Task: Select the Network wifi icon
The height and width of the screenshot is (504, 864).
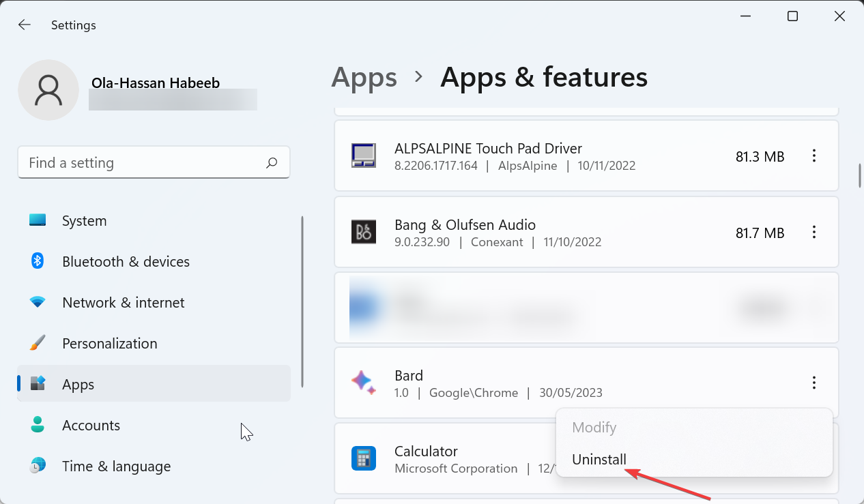Action: 38,302
